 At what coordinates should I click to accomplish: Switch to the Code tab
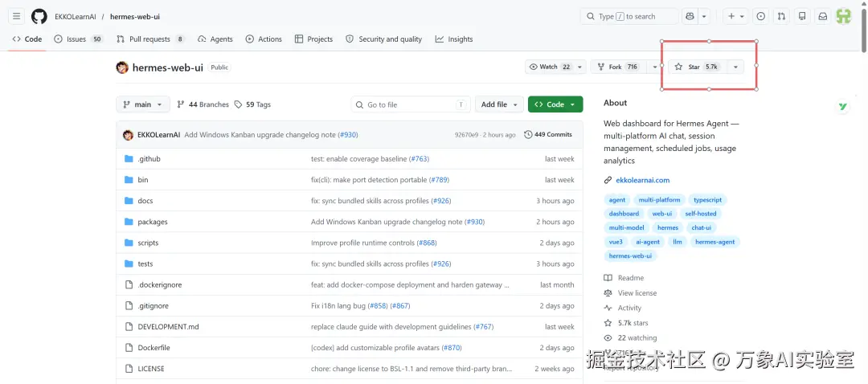27,39
